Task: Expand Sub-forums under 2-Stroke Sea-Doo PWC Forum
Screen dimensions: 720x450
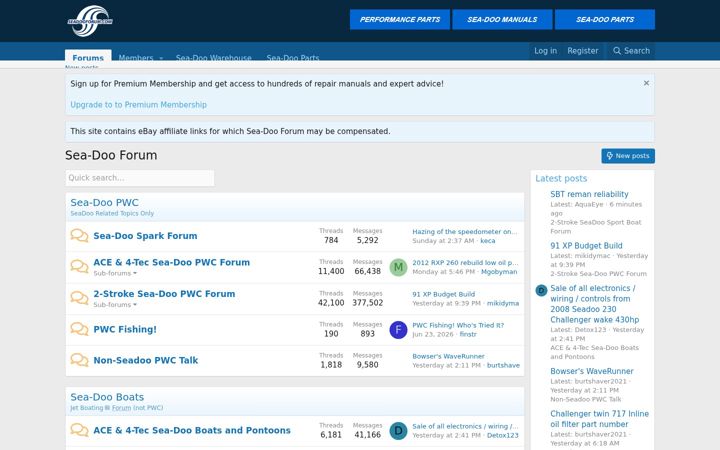Action: [115, 304]
